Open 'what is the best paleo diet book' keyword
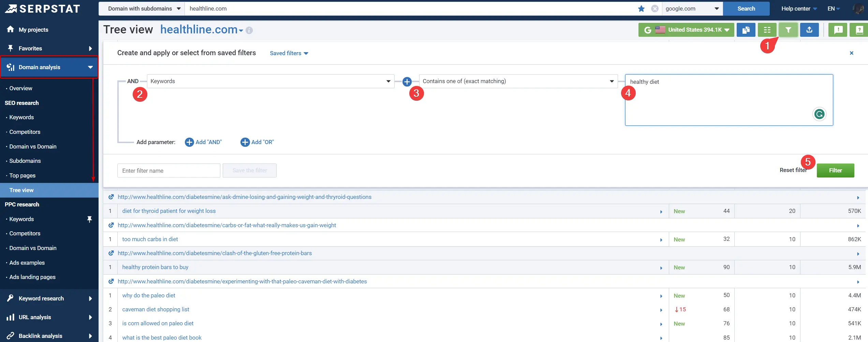 (162, 338)
